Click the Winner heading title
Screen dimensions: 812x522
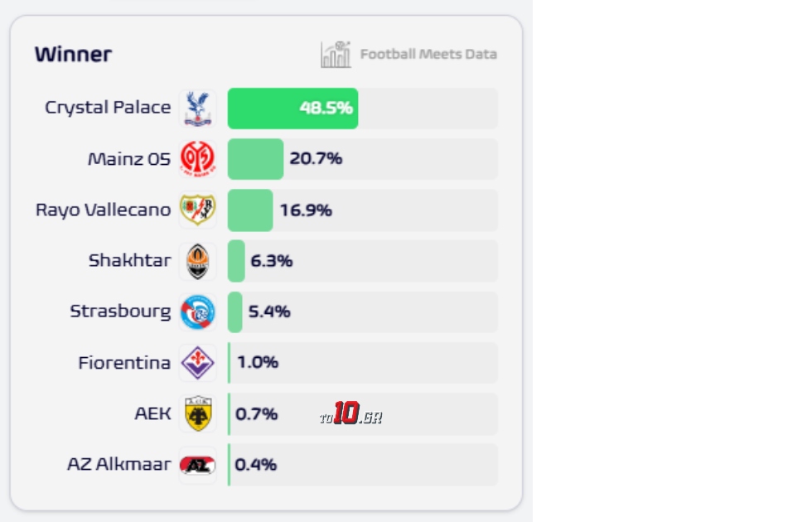(x=73, y=55)
